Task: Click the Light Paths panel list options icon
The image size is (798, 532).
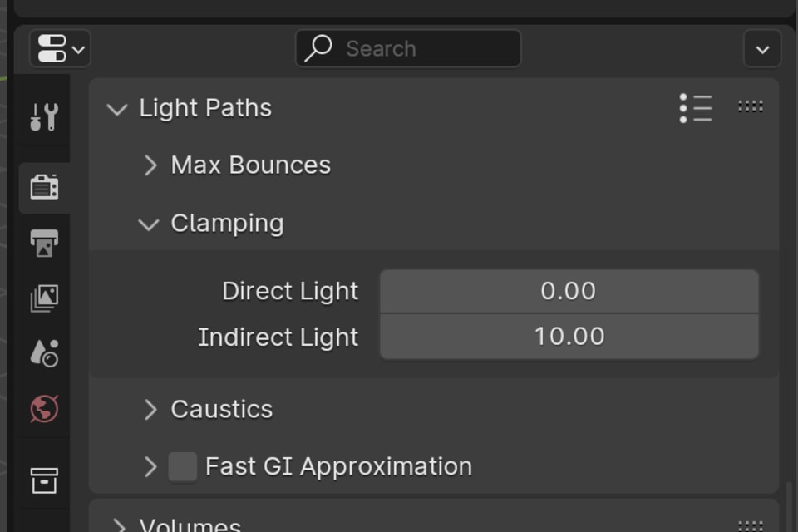Action: [x=695, y=107]
